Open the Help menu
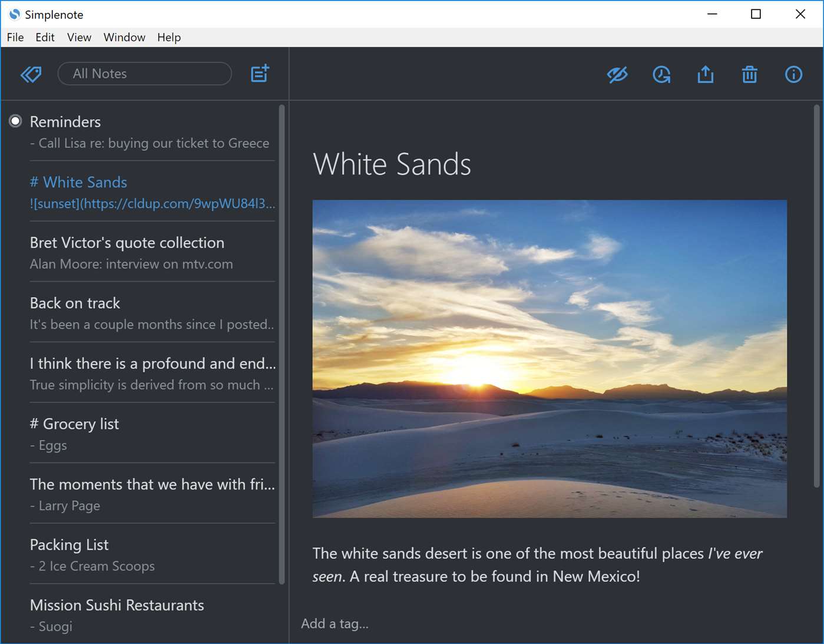The height and width of the screenshot is (644, 824). [x=168, y=37]
